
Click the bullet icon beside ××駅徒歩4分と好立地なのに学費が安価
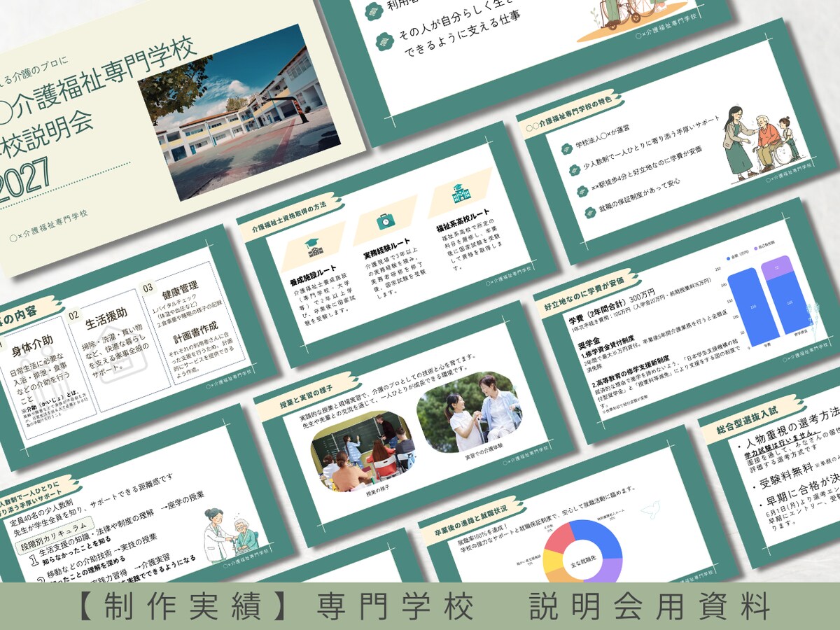click(582, 190)
